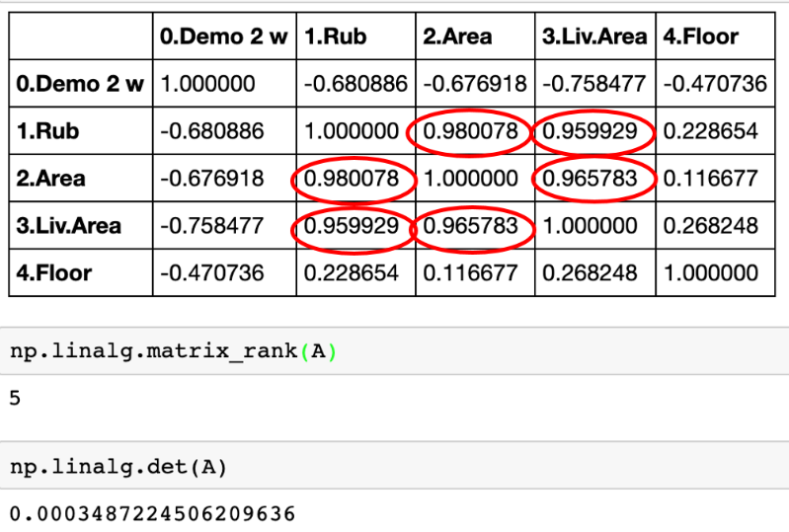Screen dimensions: 789x532
Task: Select -0.470736 in the 0.Demo 2 w row
Action: (x=715, y=84)
